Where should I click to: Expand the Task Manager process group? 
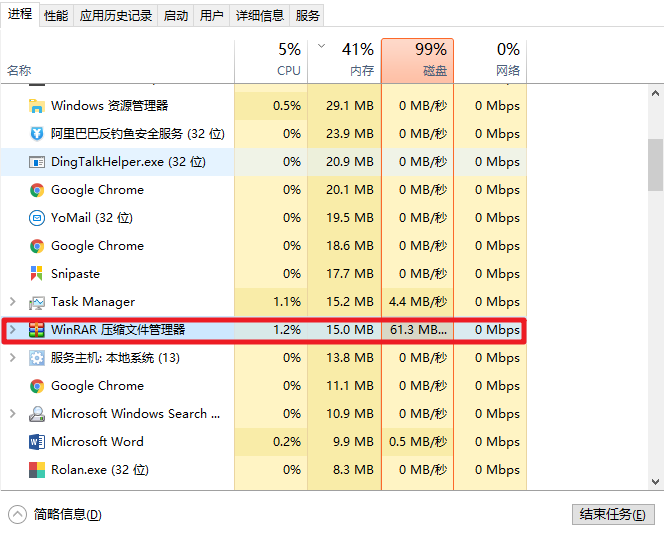tap(12, 301)
